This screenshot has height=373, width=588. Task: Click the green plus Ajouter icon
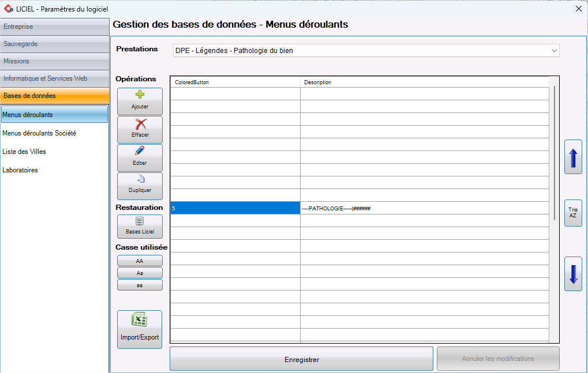[140, 96]
